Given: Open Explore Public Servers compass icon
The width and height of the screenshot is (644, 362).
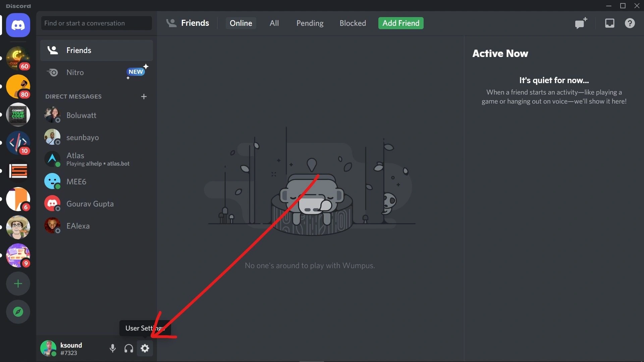Looking at the screenshot, I should 18,312.
